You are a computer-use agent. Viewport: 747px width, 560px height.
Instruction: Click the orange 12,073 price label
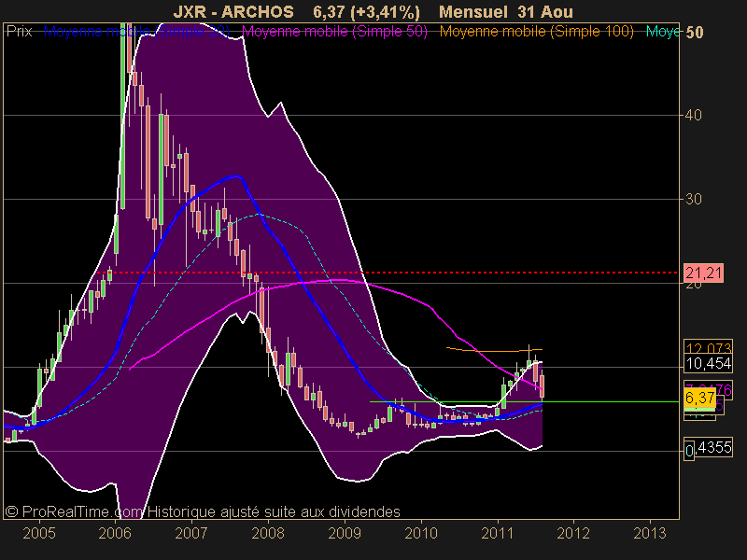[708, 347]
